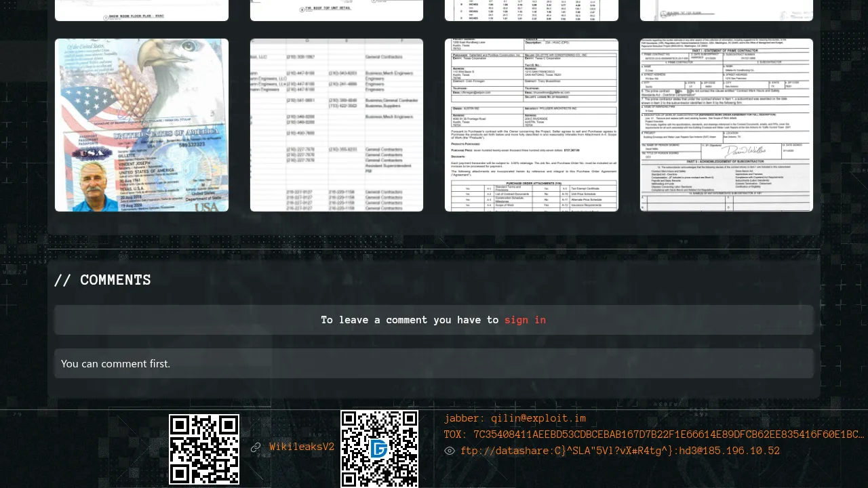Open the spreadsheet contractor list thumbnail
Viewport: 868px width, 488px height.
point(336,125)
